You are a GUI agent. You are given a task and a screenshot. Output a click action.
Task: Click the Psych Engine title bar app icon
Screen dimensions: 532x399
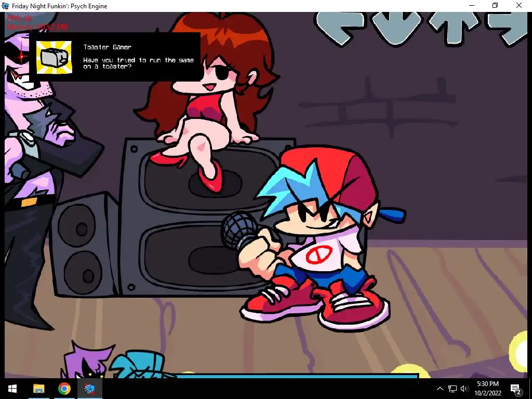click(5, 6)
